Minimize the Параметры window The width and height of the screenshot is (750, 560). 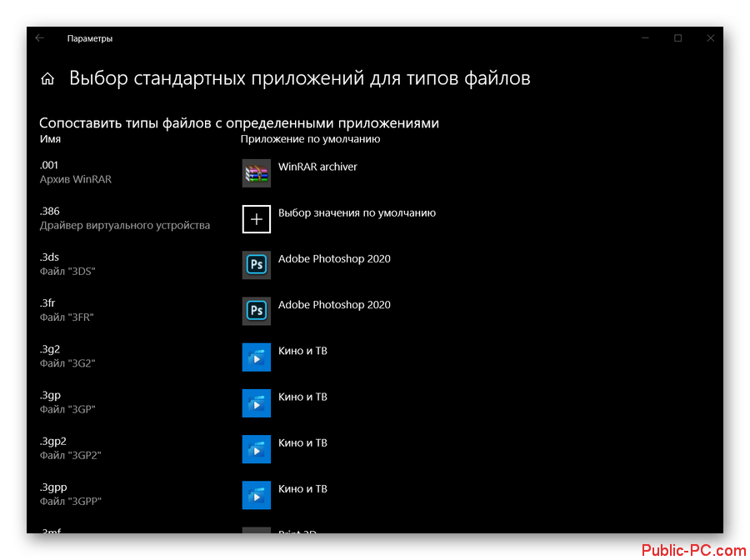tap(646, 38)
